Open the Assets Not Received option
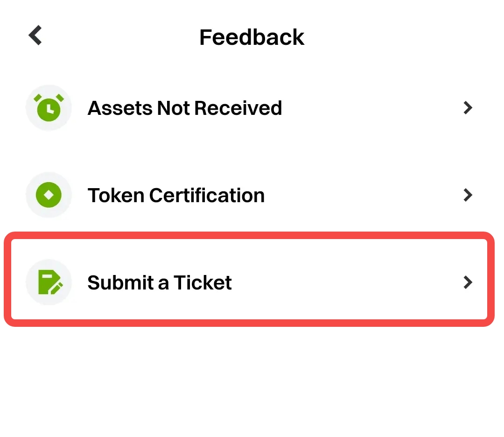The width and height of the screenshot is (504, 437). 185,108
